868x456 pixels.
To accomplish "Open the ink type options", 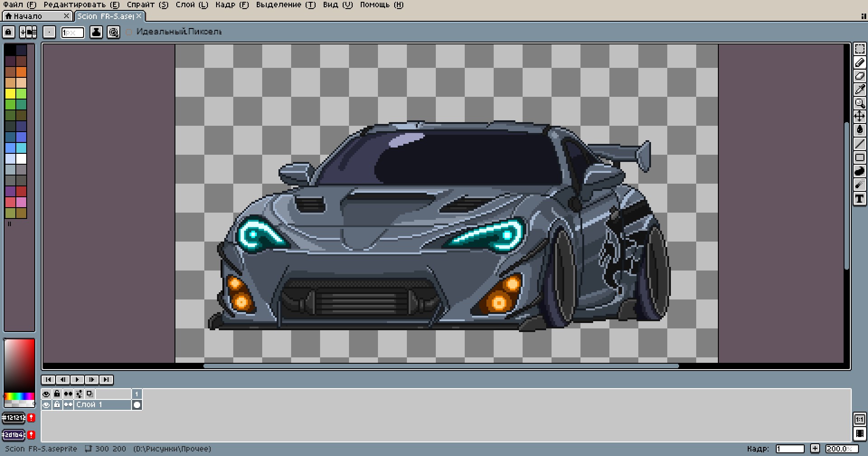I will click(96, 32).
